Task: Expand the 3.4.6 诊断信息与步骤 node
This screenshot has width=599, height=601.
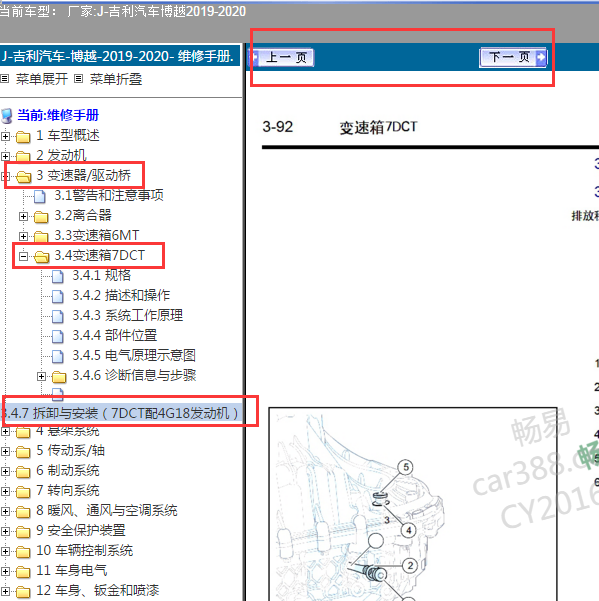Action: (x=41, y=376)
